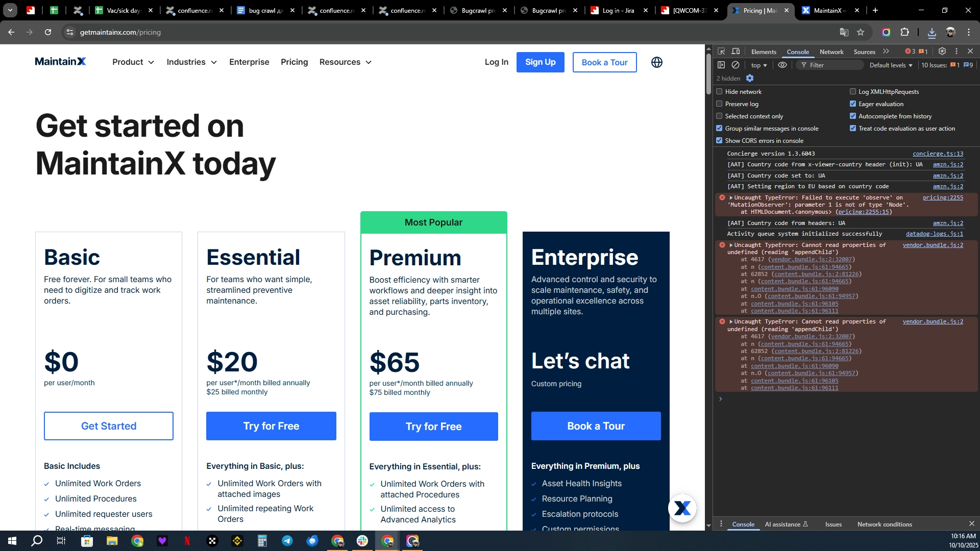Open the browser downloads icon
Viewport: 980px width, 551px height.
pyautogui.click(x=932, y=32)
